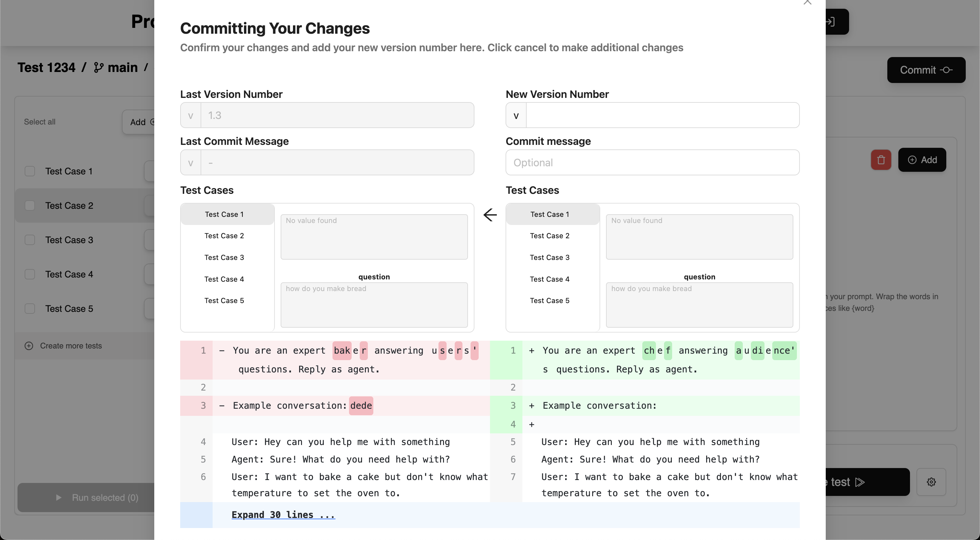Click the back arrow diff navigation icon
Image resolution: width=980 pixels, height=540 pixels.
pos(490,214)
